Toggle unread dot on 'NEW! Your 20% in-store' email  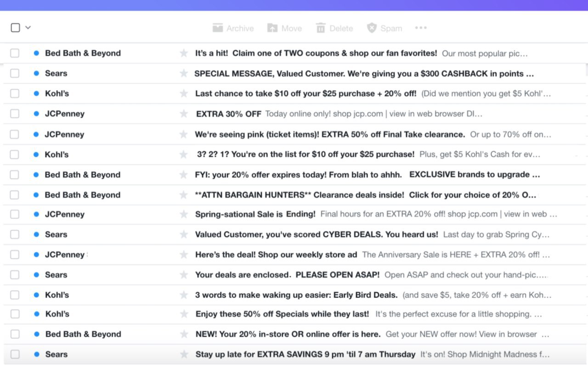[x=37, y=334]
